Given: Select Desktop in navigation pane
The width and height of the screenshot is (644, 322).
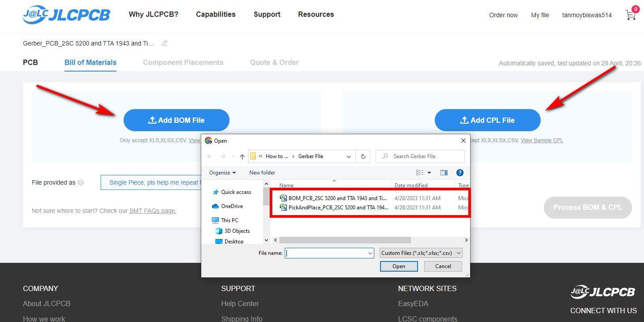Looking at the screenshot, I should click(x=230, y=241).
